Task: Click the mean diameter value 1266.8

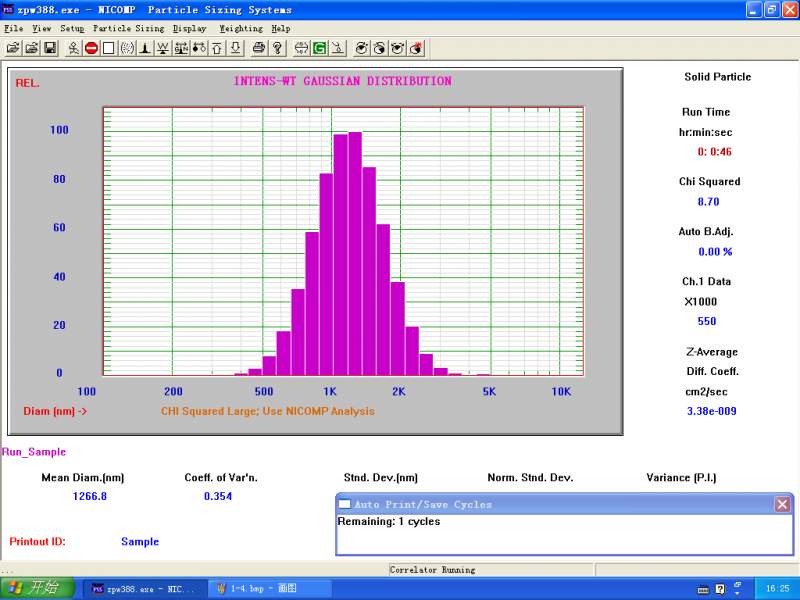Action: click(x=90, y=496)
